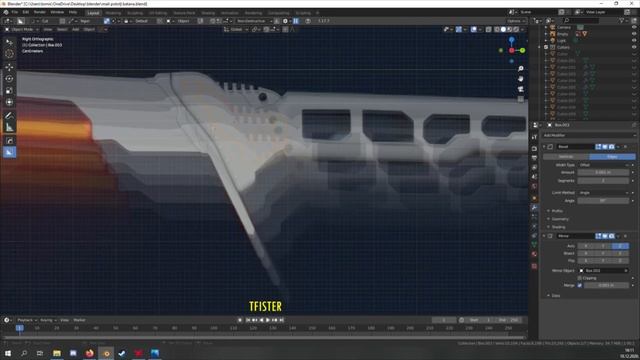Open the Render menu
Viewport: 640px width, 360px height.
click(x=40, y=12)
